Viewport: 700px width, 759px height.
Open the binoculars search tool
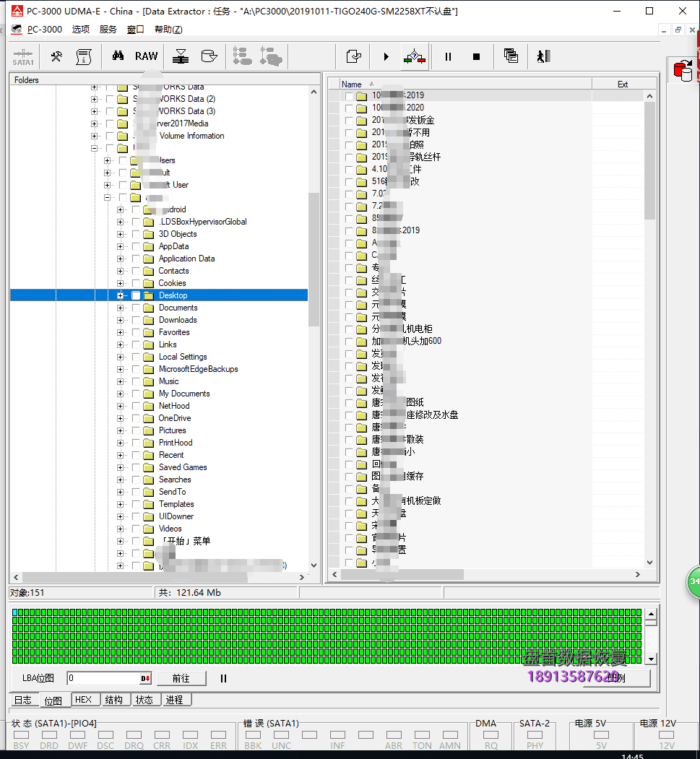pyautogui.click(x=118, y=56)
